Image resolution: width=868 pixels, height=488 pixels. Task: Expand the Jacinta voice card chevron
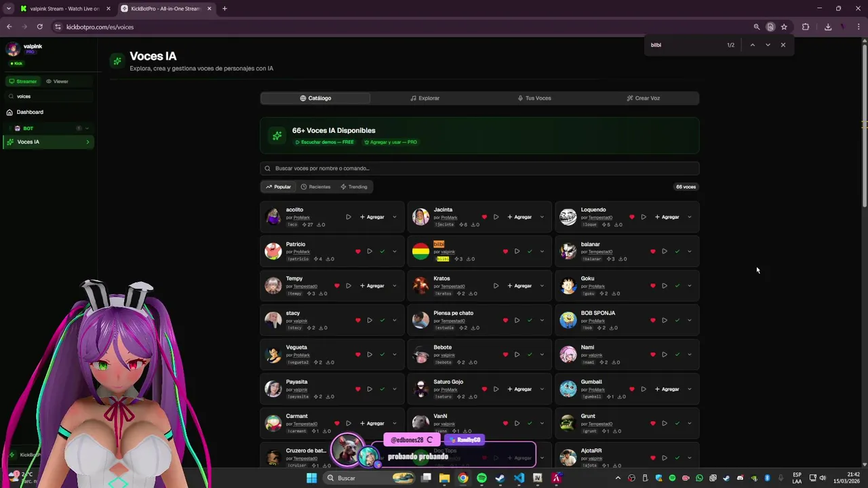[542, 217]
